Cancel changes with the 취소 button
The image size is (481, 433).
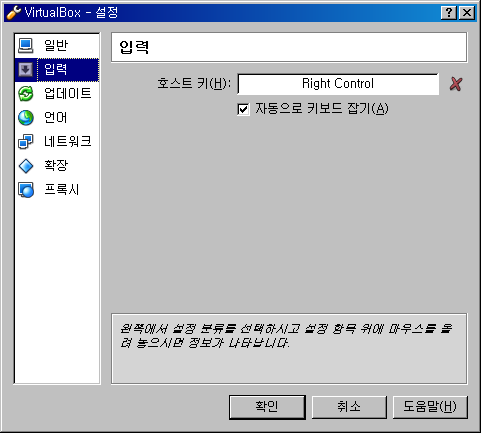click(349, 407)
